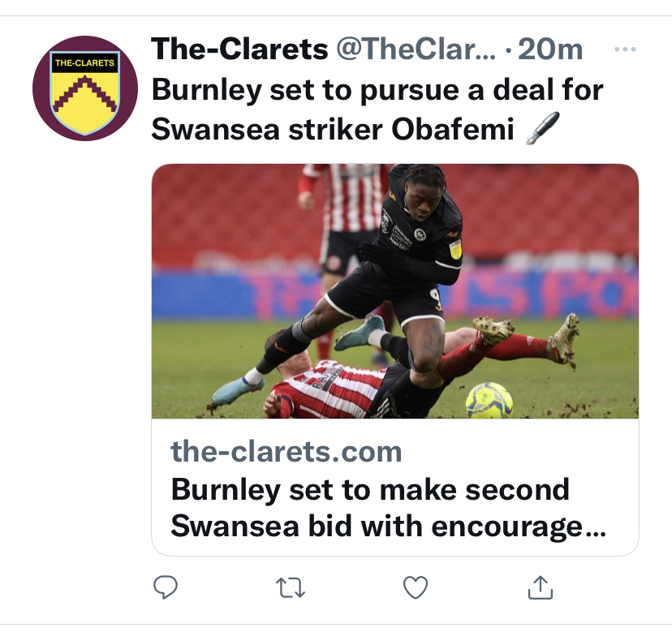Viewport: 672px width, 632px height.
Task: Click the 'Swansea bid with encourage…' headline line
Action: click(x=388, y=527)
